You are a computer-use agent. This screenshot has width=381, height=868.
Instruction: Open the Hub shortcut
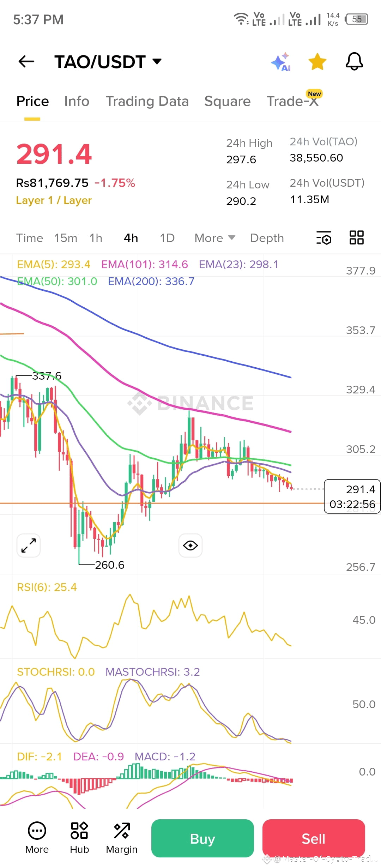[79, 838]
